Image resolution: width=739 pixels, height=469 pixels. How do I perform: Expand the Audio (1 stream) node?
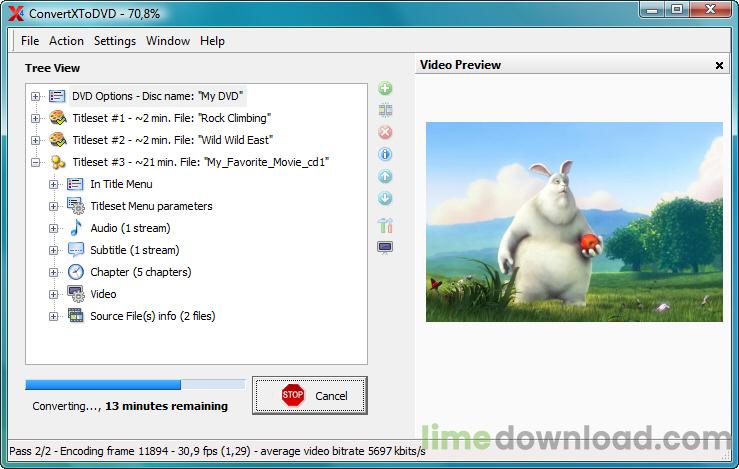tap(53, 229)
